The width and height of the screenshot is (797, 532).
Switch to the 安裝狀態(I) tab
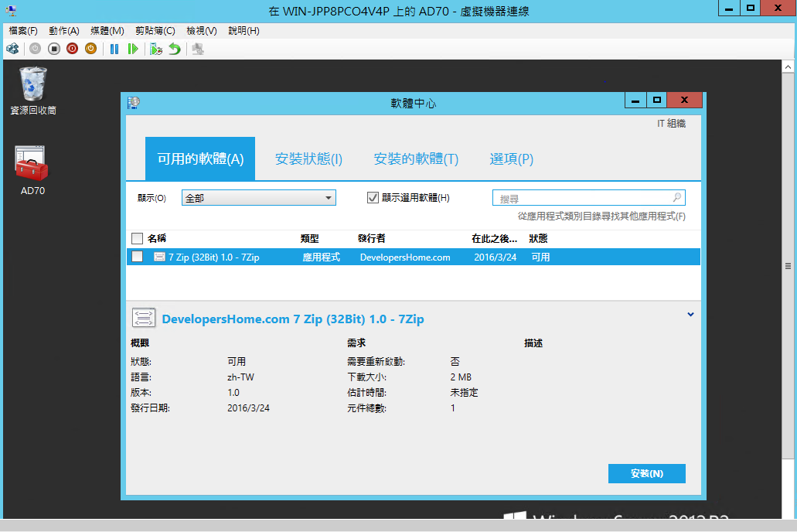pos(308,159)
